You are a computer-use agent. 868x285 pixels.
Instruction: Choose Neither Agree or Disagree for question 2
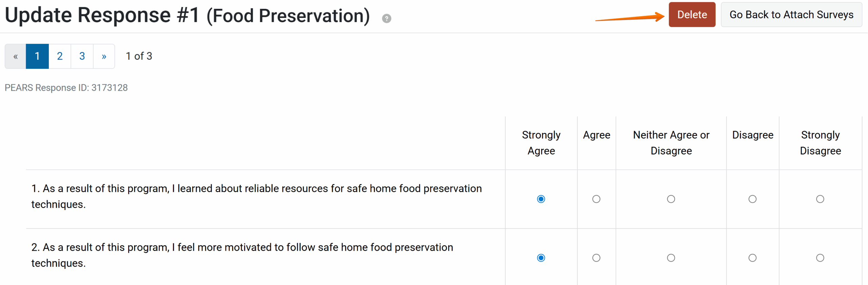point(671,258)
